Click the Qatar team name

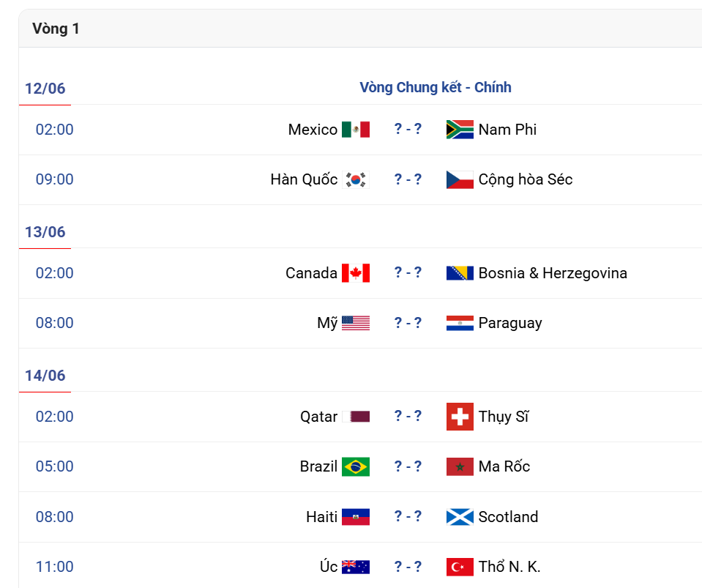point(318,417)
